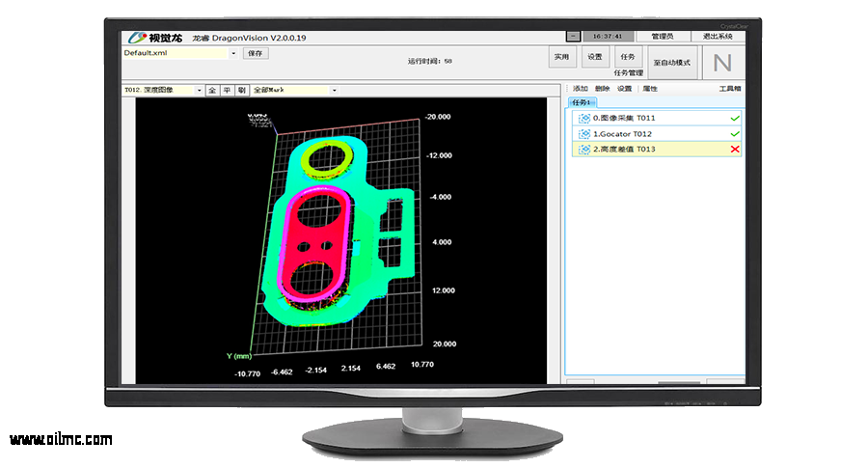868x468 pixels.
Task: Toggle the 剖 section view button
Action: click(241, 90)
